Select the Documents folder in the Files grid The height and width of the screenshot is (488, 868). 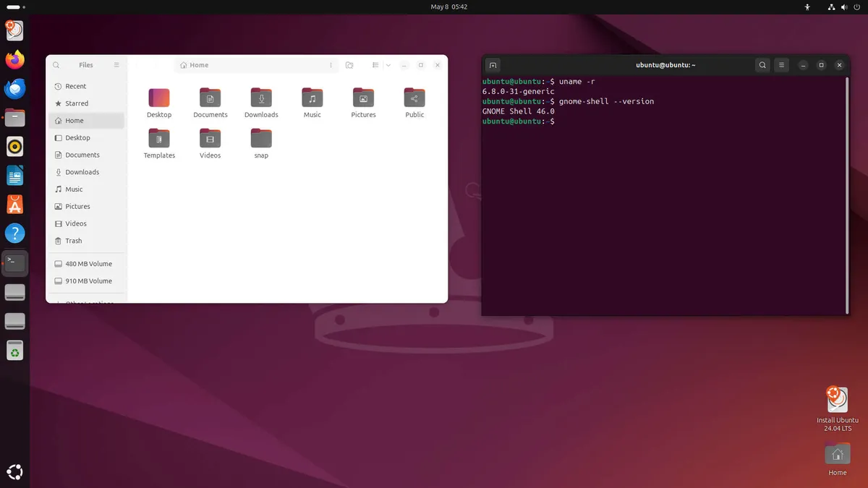click(210, 103)
